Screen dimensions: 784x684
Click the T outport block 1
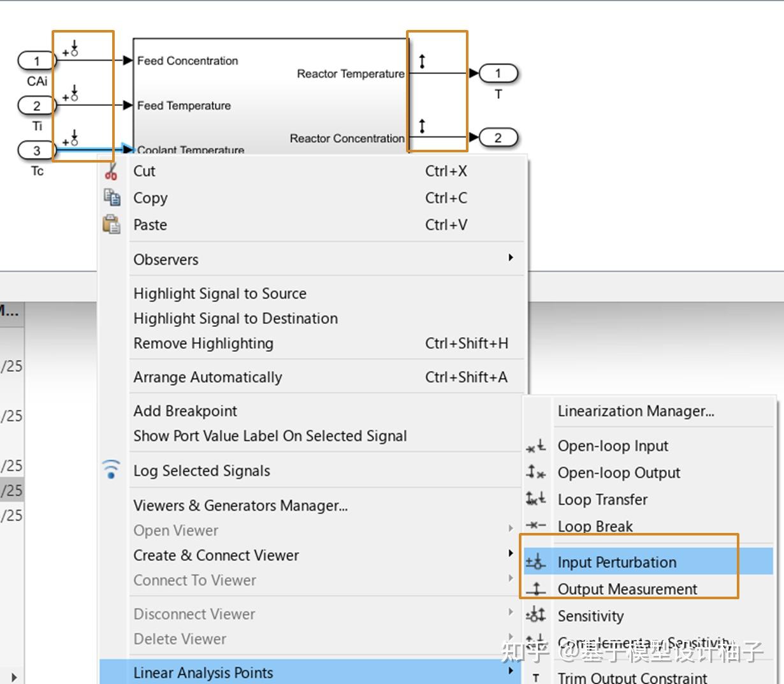pos(498,73)
